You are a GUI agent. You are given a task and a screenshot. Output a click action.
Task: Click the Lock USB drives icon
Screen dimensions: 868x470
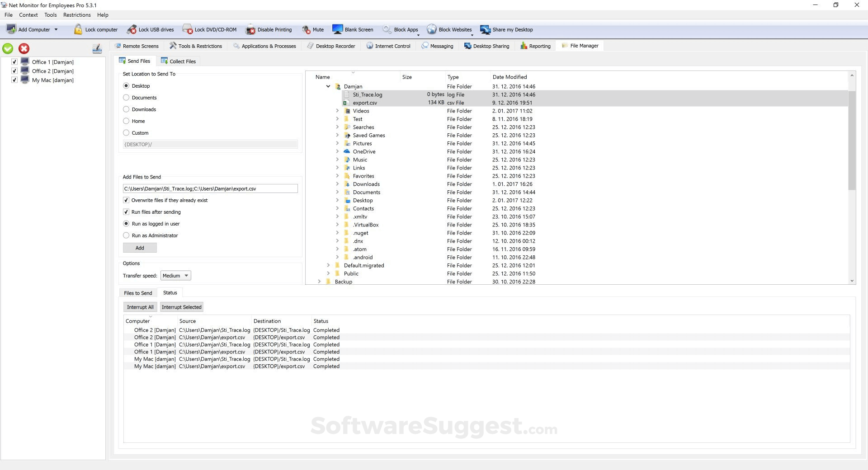click(x=132, y=30)
